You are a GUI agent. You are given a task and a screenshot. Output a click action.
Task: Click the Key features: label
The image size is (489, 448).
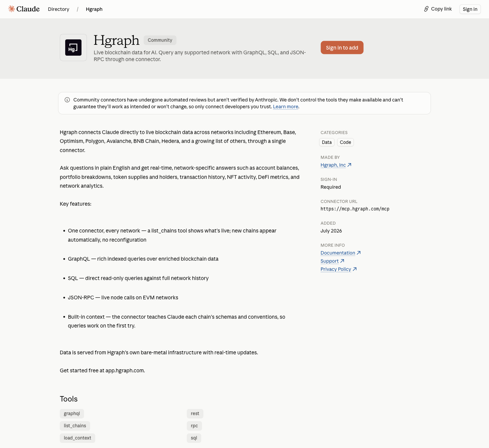(x=75, y=204)
